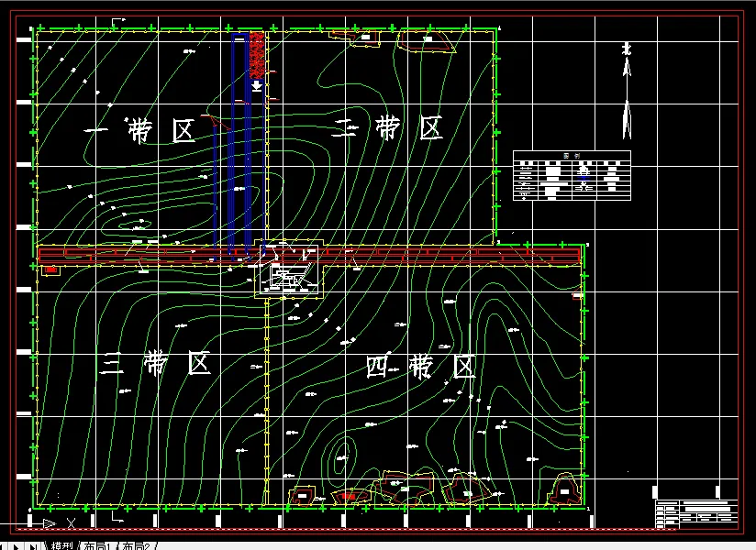Select the 二带区 zone label text
Viewport: 756px width, 550px height.
coord(388,128)
